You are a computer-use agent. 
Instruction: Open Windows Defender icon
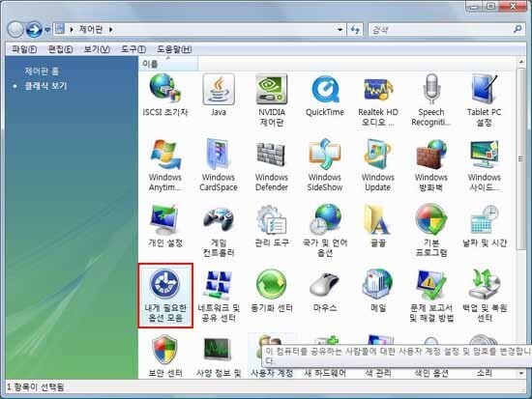click(x=272, y=165)
